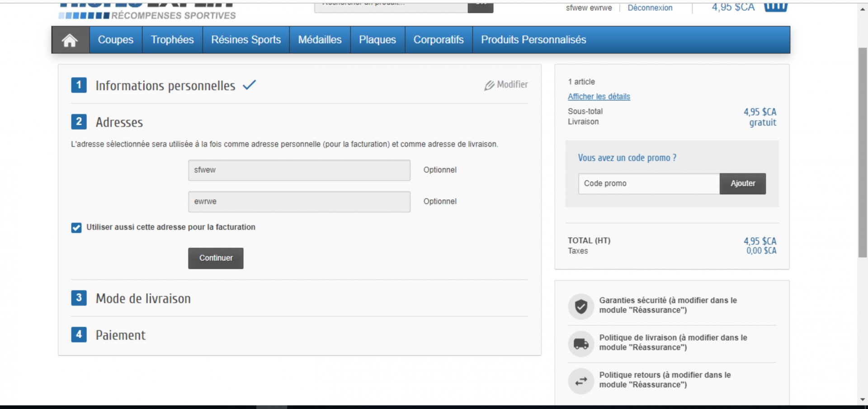Click the TOTAL (HT) label
This screenshot has width=868, height=409.
click(x=589, y=240)
